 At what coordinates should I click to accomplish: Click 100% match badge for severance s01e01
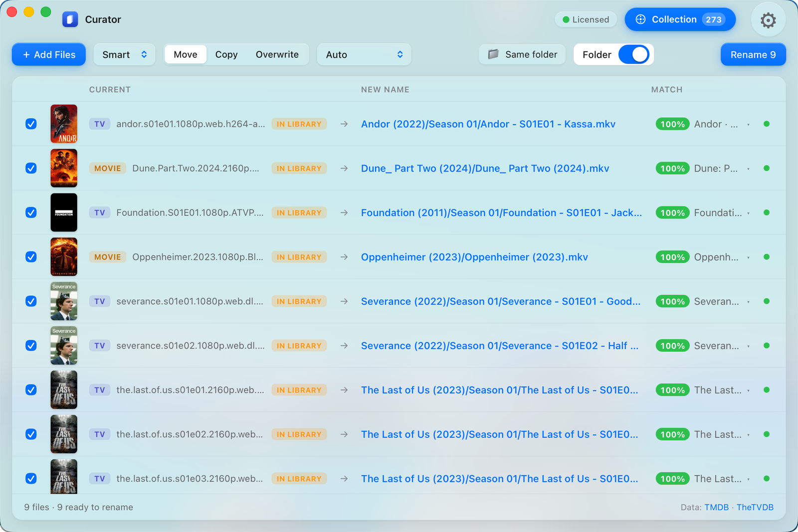(672, 301)
